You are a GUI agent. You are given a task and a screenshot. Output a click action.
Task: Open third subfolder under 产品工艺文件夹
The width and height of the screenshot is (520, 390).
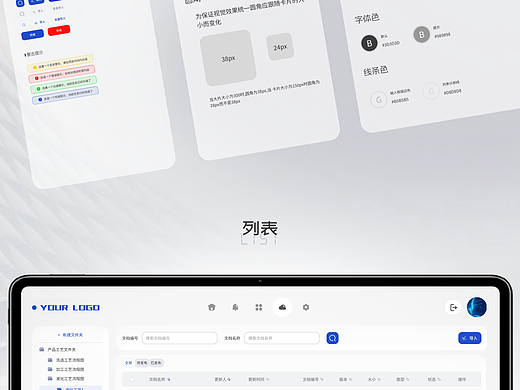66,379
